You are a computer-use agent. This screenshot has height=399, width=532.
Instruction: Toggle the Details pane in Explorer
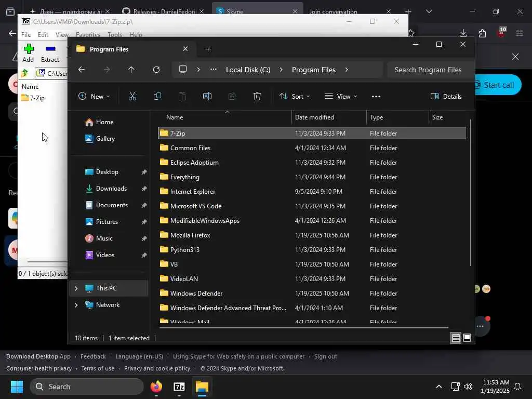point(446,96)
